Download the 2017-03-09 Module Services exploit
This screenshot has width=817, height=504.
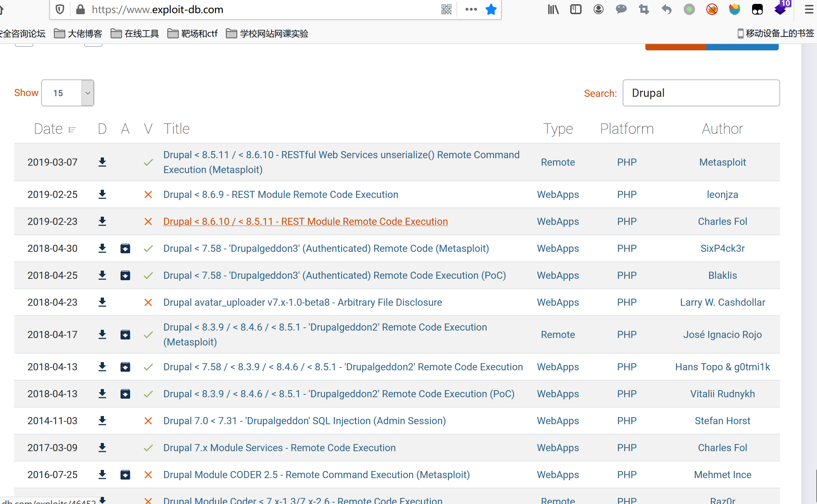coord(102,448)
